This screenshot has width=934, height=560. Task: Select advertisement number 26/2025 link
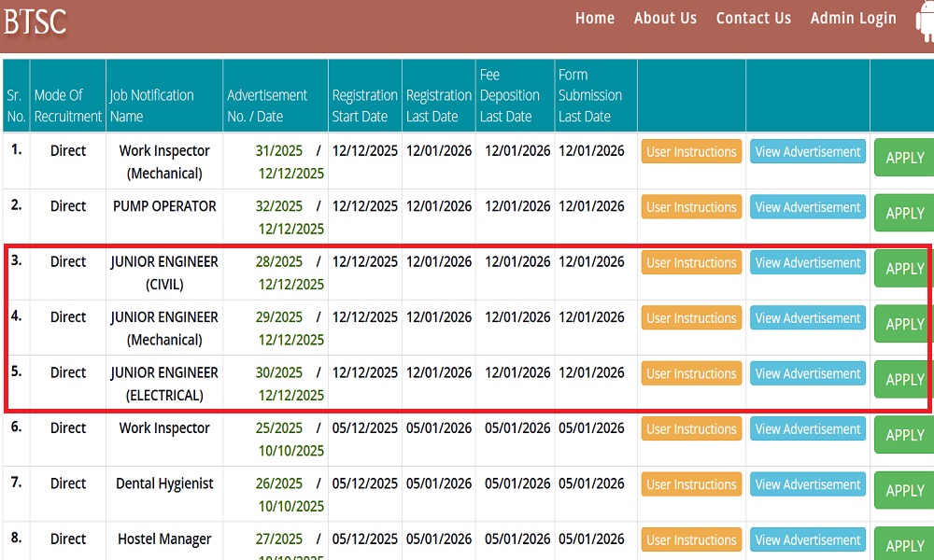tap(279, 483)
